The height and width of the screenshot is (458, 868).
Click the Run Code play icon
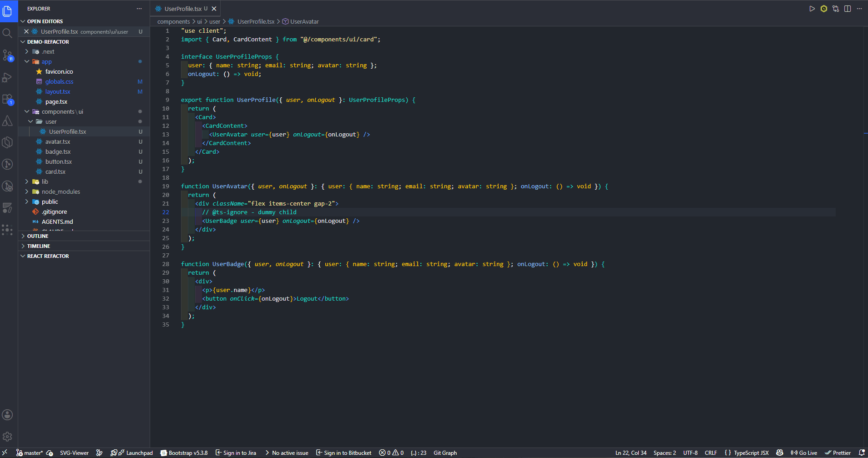coord(812,9)
